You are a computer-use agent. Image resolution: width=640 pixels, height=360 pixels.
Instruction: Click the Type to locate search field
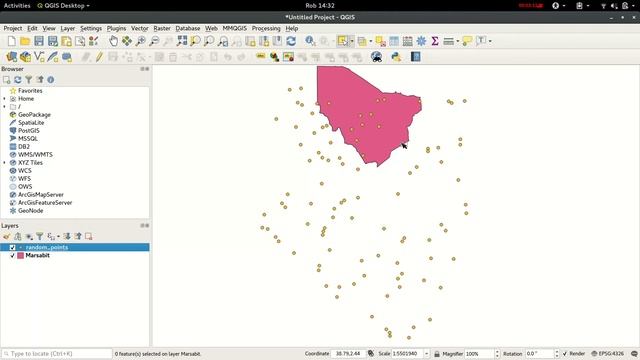(x=57, y=353)
